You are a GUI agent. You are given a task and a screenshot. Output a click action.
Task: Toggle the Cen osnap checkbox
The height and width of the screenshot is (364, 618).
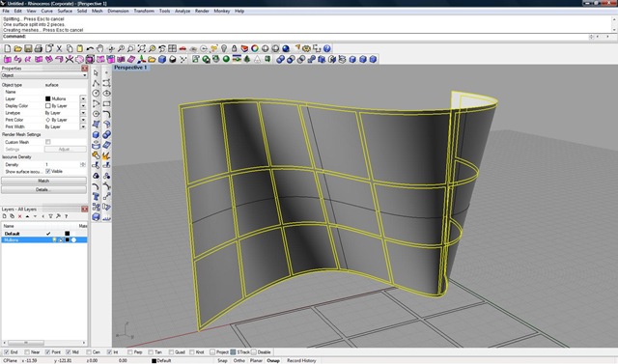coord(89,352)
